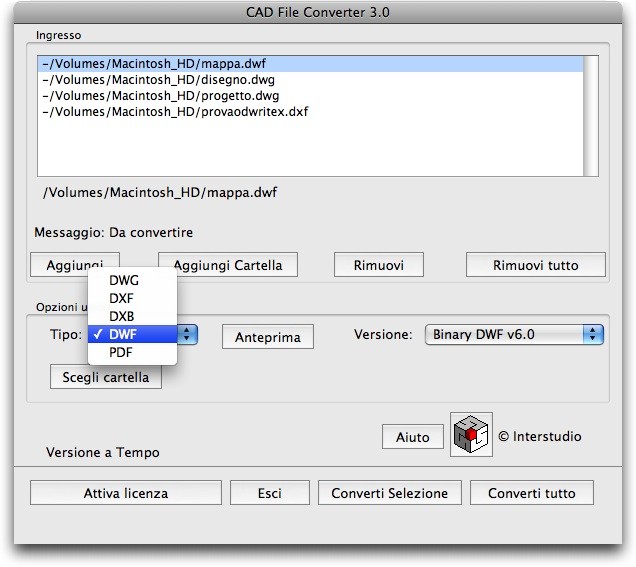Pick DXB output format

pyautogui.click(x=122, y=317)
